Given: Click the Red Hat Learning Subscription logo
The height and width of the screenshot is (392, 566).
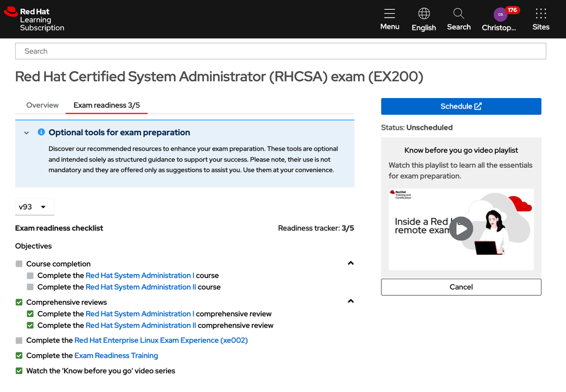Looking at the screenshot, I should [x=35, y=19].
